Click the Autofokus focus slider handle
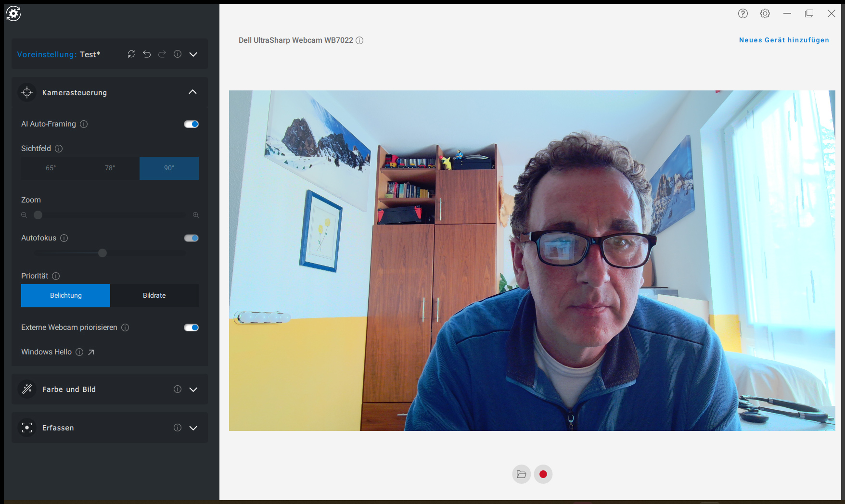The width and height of the screenshot is (845, 504). [102, 253]
